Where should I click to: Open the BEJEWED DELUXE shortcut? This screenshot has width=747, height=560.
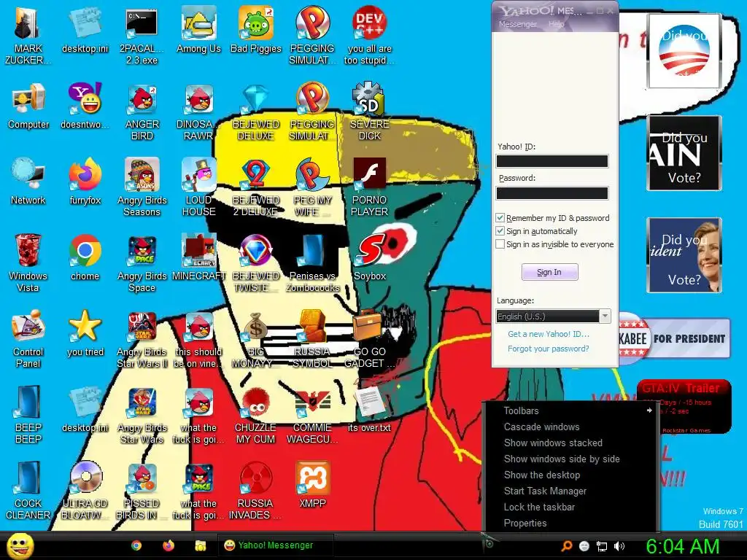[256, 112]
